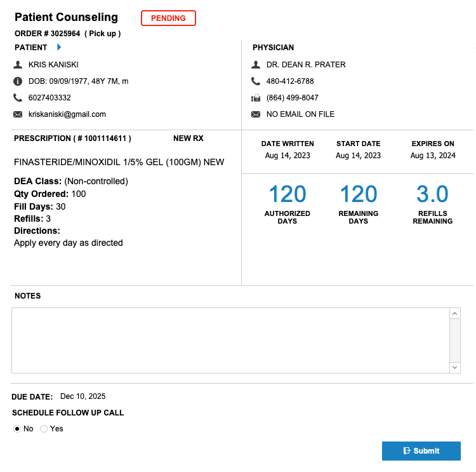Click the info icon next to DOB
This screenshot has height=472, width=476.
point(18,81)
